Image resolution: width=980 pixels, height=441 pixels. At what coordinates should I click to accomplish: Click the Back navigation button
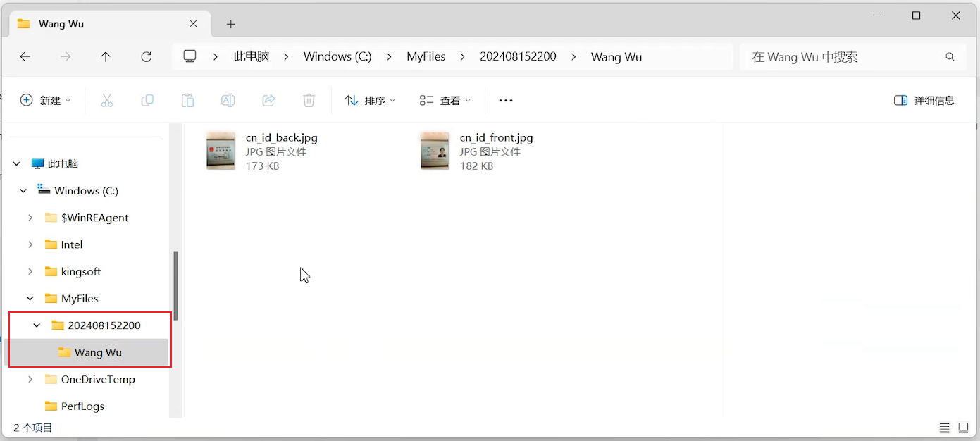coord(25,56)
